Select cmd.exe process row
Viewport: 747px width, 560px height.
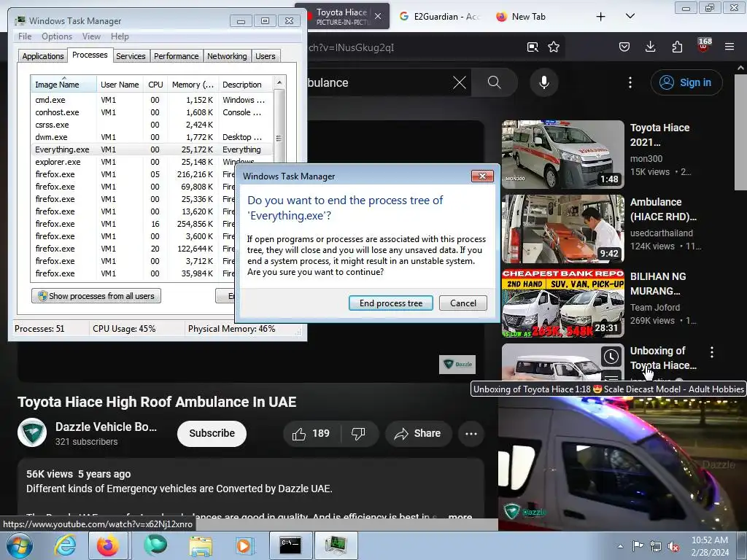click(x=152, y=100)
